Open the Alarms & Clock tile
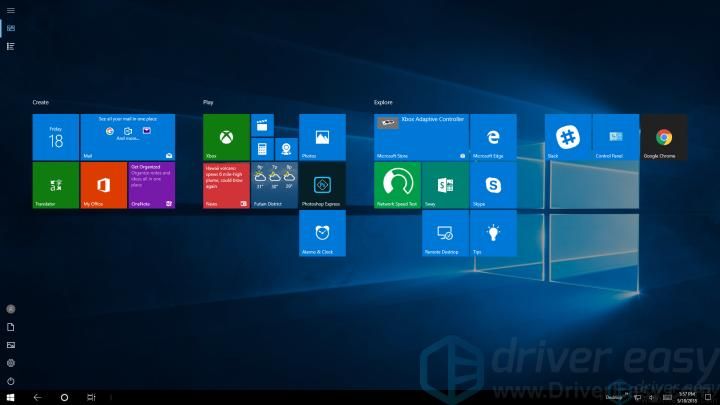 pyautogui.click(x=322, y=233)
